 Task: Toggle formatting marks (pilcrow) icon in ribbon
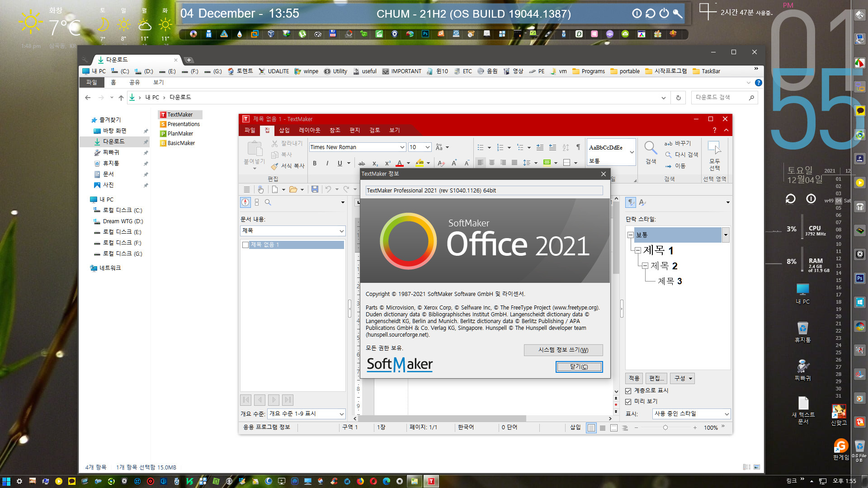click(x=578, y=147)
